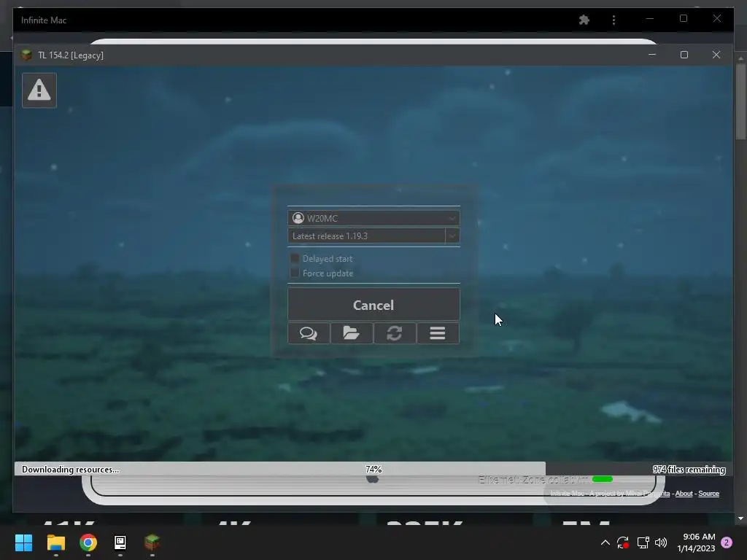This screenshot has width=747, height=560.
Task: Click the Downloading resources status text
Action: pyautogui.click(x=71, y=470)
